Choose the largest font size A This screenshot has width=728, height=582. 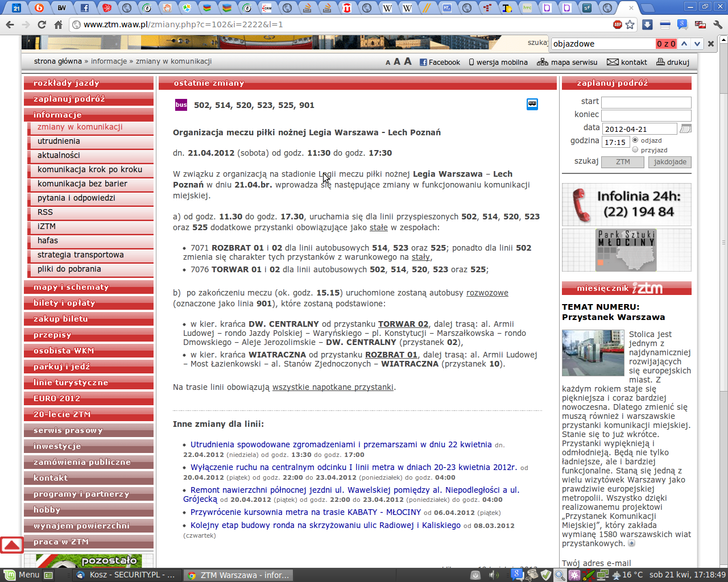tap(408, 61)
